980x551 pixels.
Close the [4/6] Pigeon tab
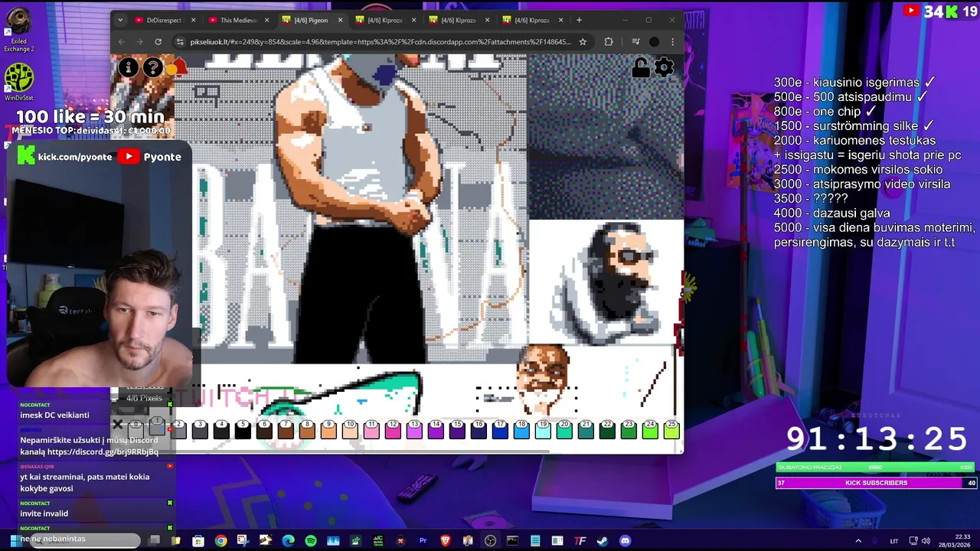[x=340, y=20]
